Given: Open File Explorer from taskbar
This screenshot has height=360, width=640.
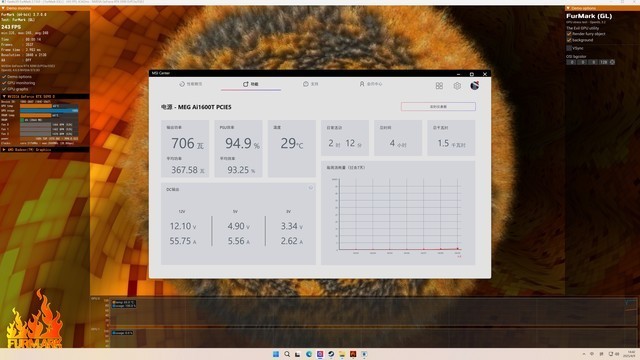Looking at the screenshot, I should (x=342, y=354).
